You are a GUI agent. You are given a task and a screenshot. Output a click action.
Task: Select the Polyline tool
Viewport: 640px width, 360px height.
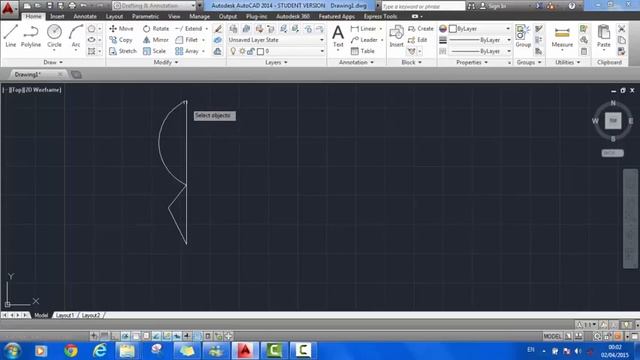coord(31,36)
